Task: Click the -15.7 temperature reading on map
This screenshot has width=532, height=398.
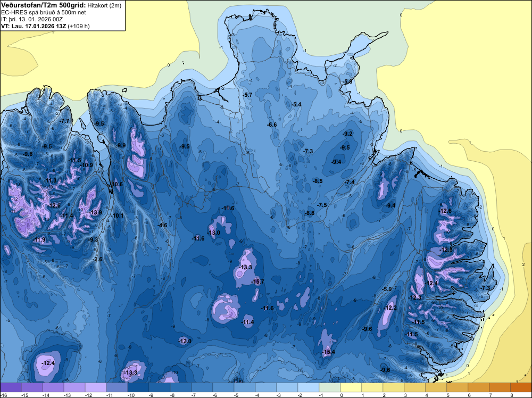Action: tap(257, 281)
